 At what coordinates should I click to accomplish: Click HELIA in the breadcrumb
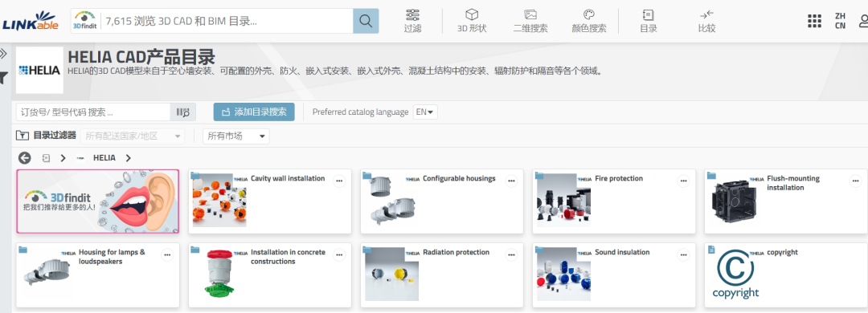pos(104,157)
